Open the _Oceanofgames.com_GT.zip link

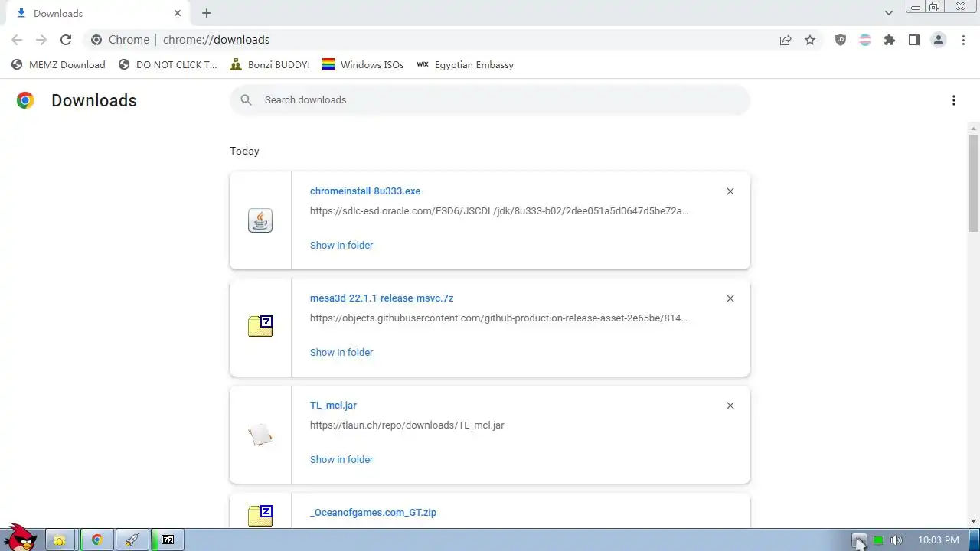point(373,513)
